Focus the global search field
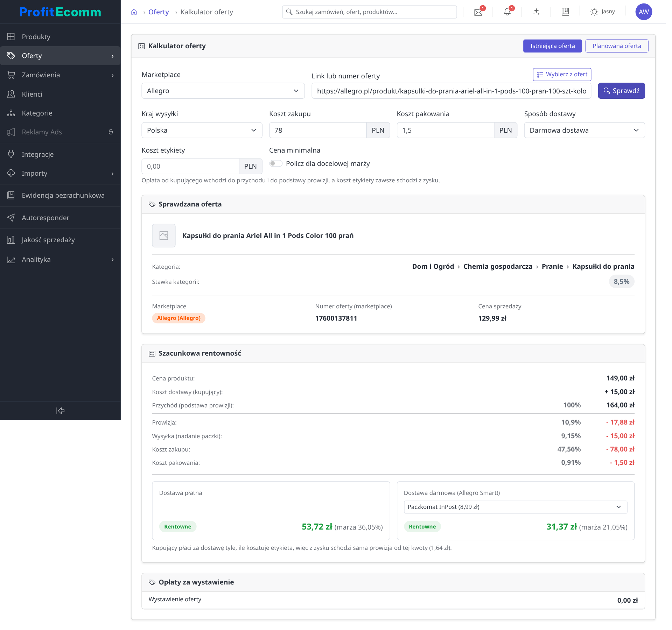Screen dimensions: 672x630 click(x=369, y=12)
